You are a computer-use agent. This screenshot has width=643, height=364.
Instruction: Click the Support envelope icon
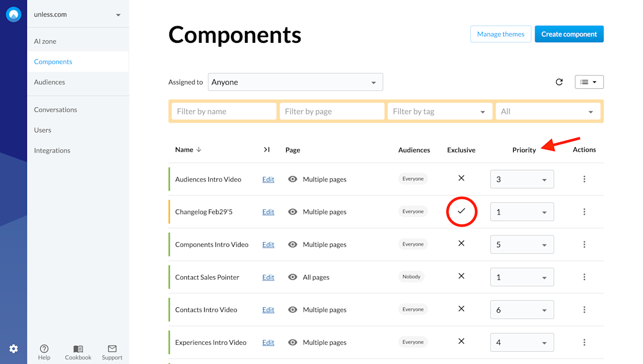111,348
